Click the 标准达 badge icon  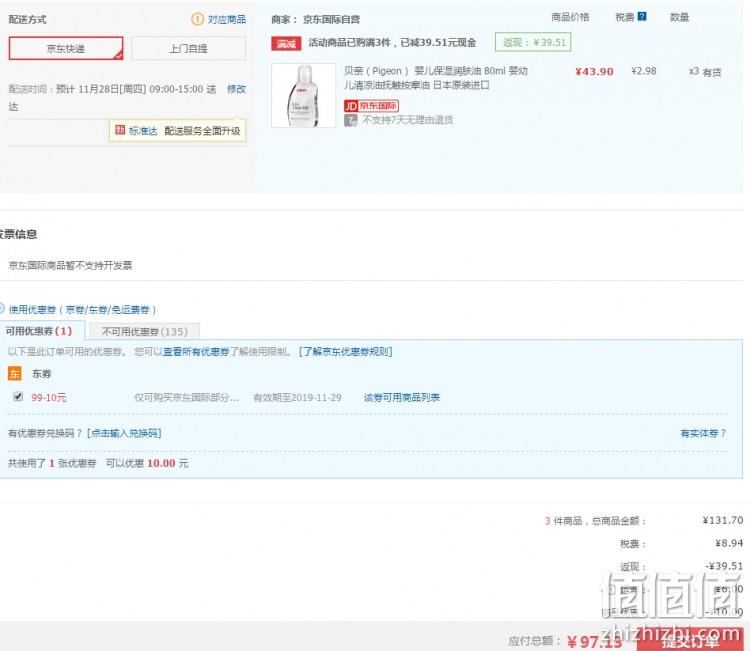point(120,130)
